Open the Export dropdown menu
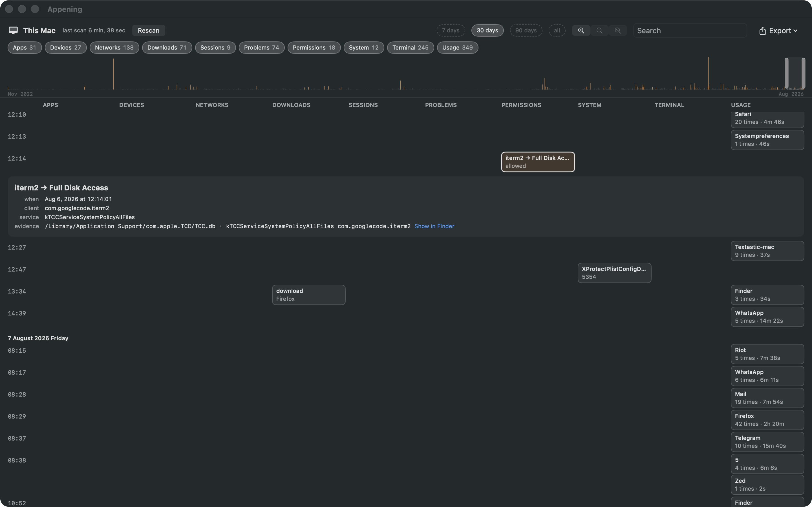This screenshot has width=812, height=507. (778, 30)
